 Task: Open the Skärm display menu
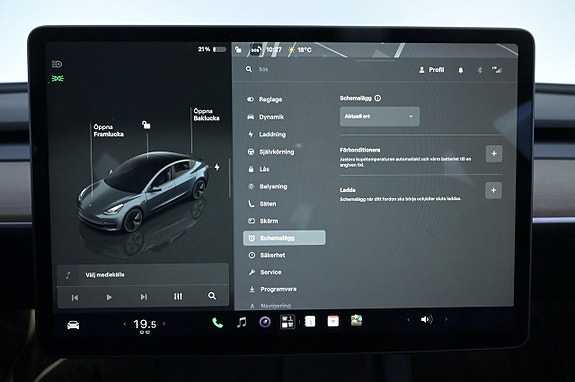coord(263,221)
